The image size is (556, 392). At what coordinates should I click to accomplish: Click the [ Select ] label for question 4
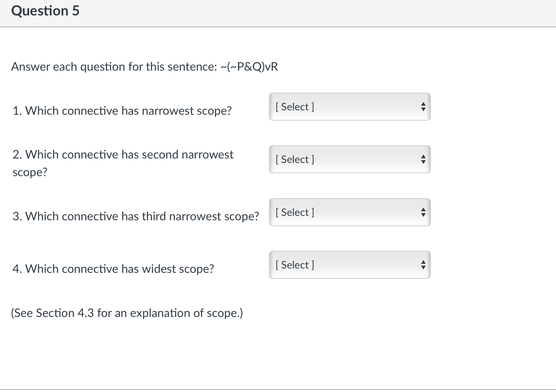pyautogui.click(x=294, y=264)
